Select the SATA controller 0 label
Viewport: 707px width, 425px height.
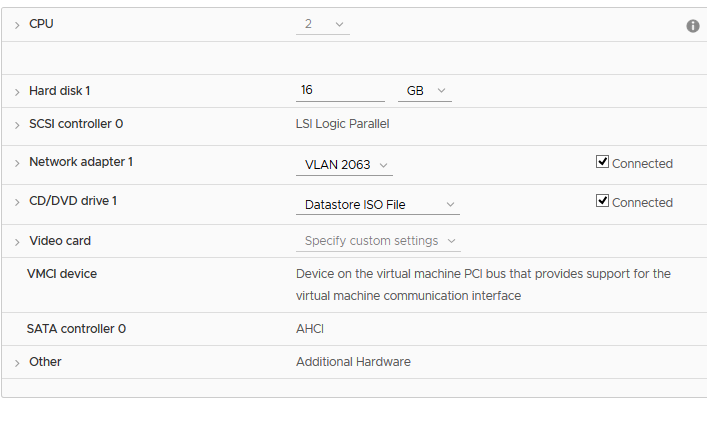76,329
